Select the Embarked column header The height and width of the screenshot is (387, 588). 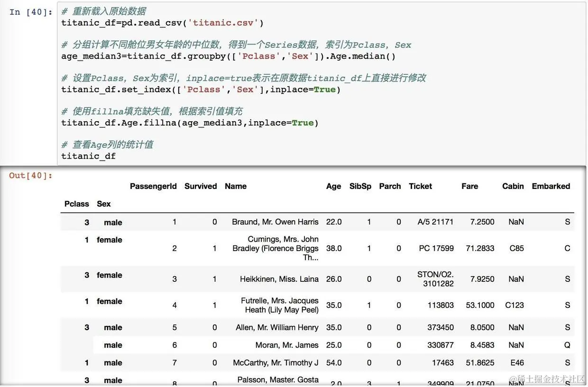[x=551, y=186]
